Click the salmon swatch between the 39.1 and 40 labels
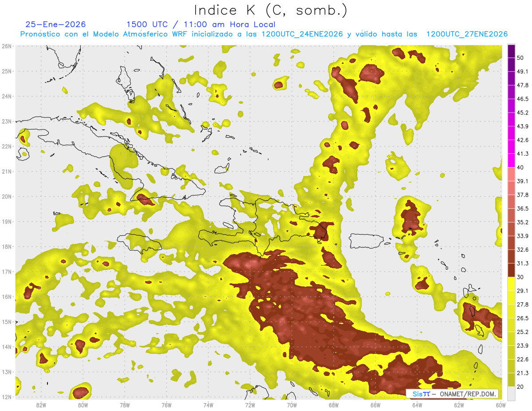The image size is (532, 411). pyautogui.click(x=511, y=174)
